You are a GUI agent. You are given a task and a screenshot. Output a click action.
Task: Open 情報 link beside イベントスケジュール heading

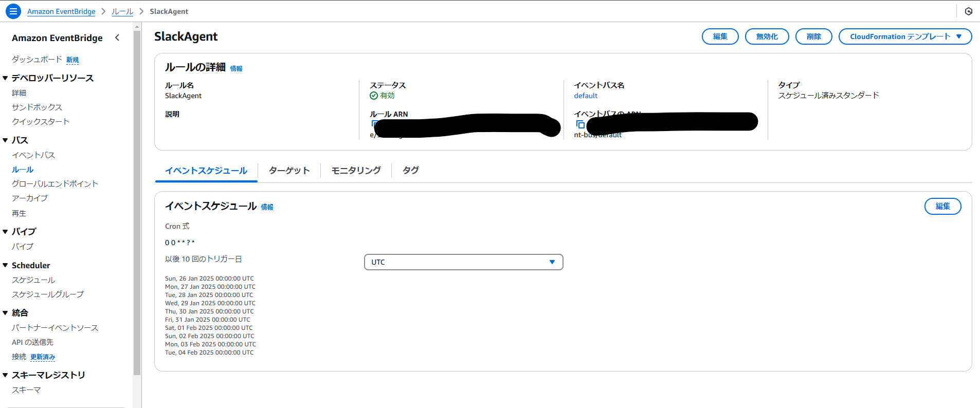267,207
